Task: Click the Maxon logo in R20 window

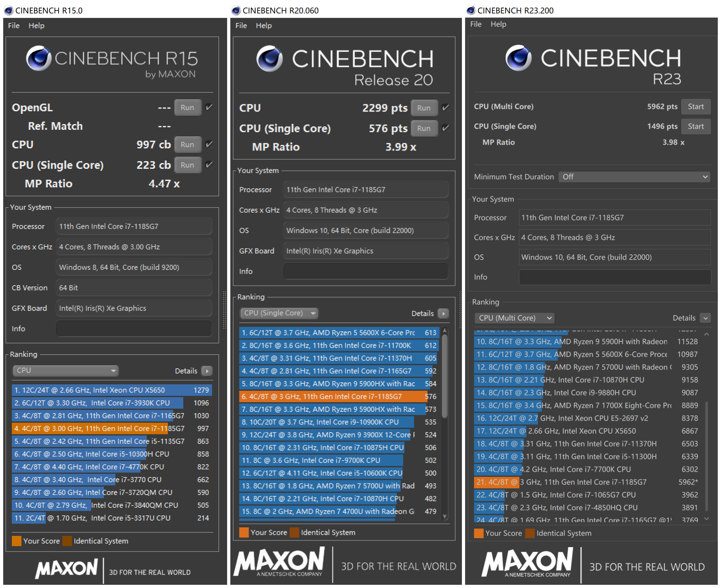Action: [279, 562]
